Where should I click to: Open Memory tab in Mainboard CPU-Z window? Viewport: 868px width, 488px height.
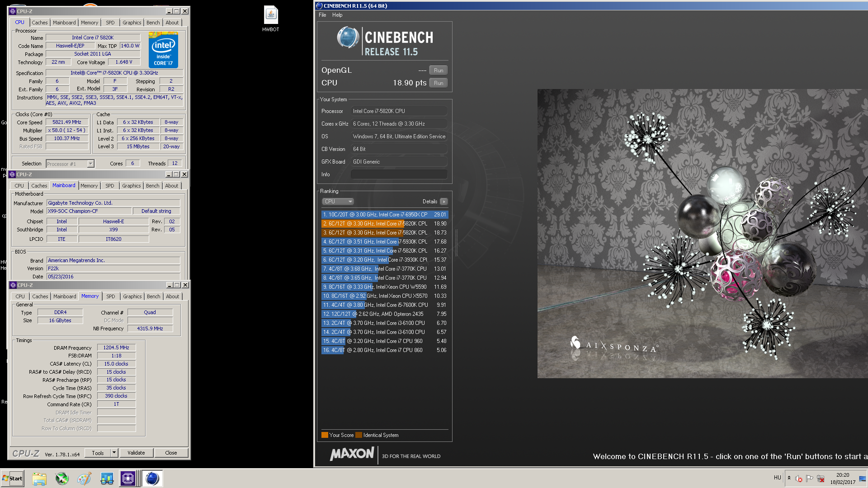[89, 186]
